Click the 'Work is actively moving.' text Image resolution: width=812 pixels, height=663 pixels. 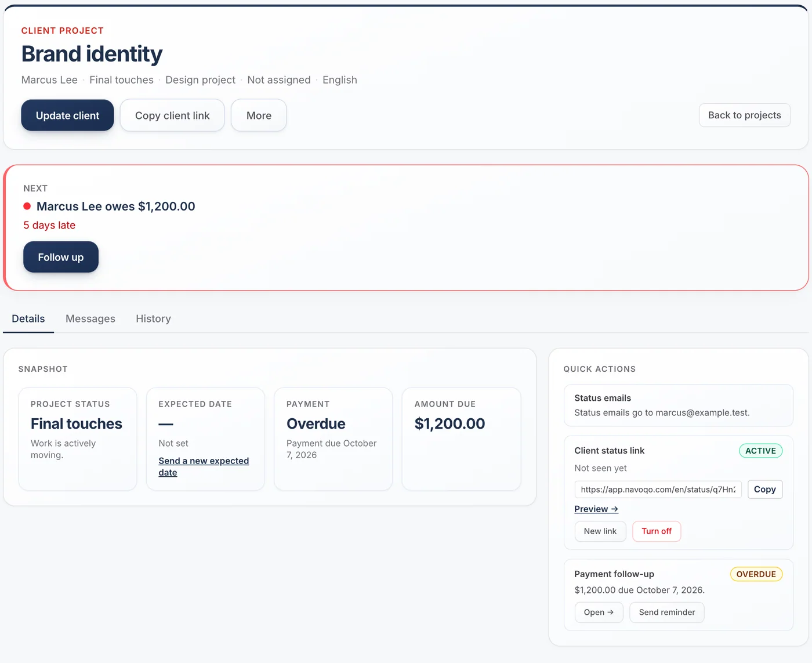[x=63, y=449]
